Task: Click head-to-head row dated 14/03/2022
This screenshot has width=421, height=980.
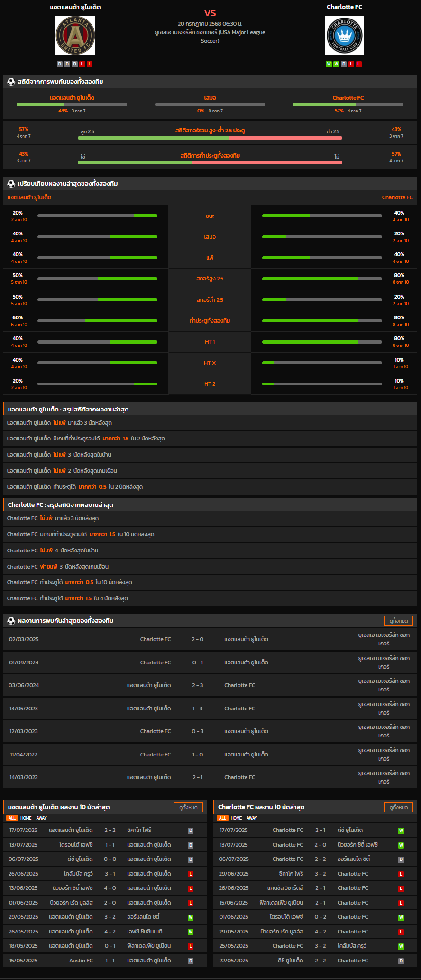Action: 210,777
